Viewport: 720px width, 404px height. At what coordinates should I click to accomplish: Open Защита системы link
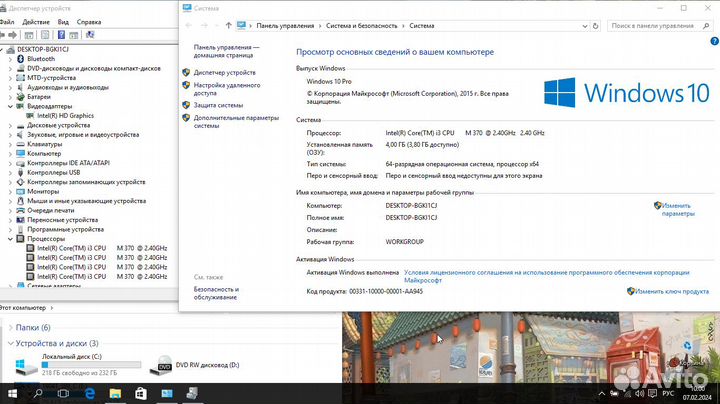click(218, 105)
